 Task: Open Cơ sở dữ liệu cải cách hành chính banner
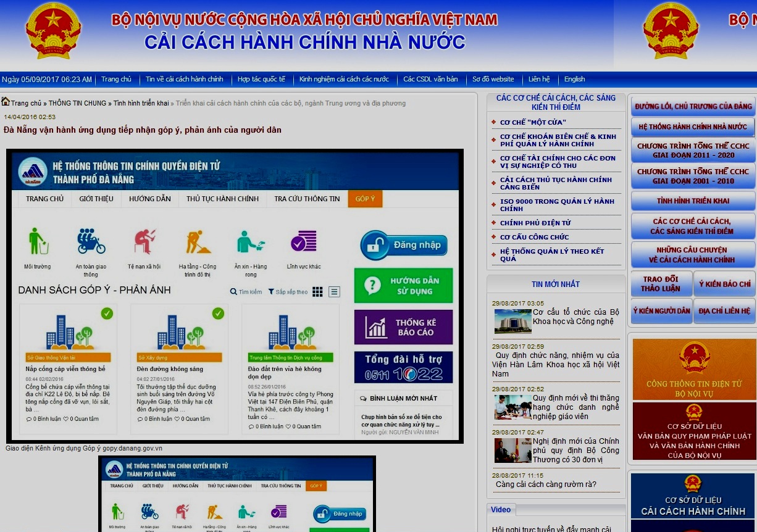pos(692,496)
